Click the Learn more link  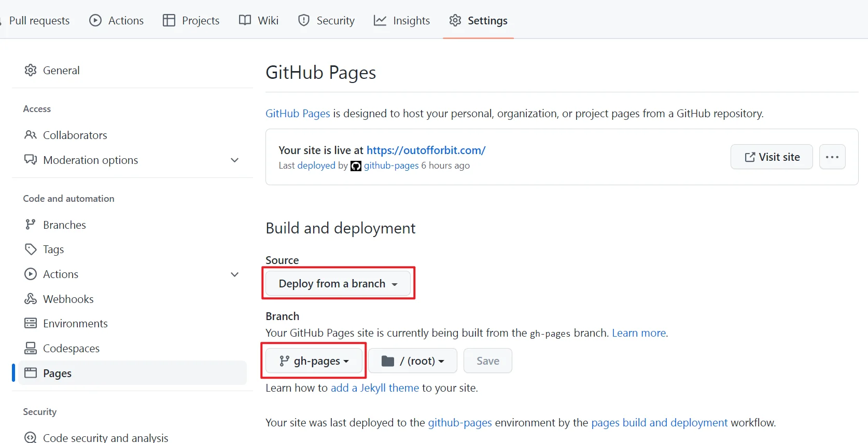[639, 333]
